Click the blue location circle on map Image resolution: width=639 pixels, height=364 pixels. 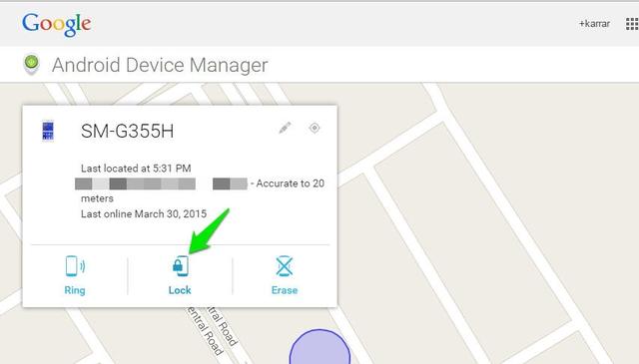pyautogui.click(x=319, y=347)
